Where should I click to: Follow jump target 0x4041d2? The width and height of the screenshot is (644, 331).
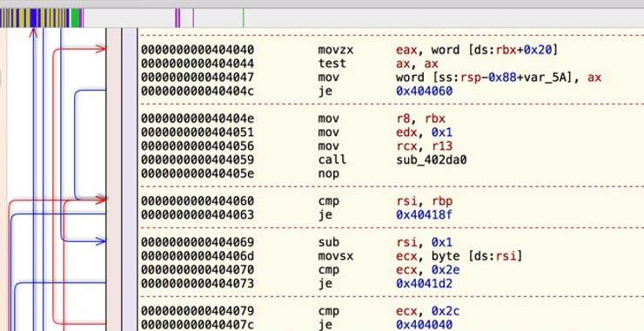click(425, 283)
